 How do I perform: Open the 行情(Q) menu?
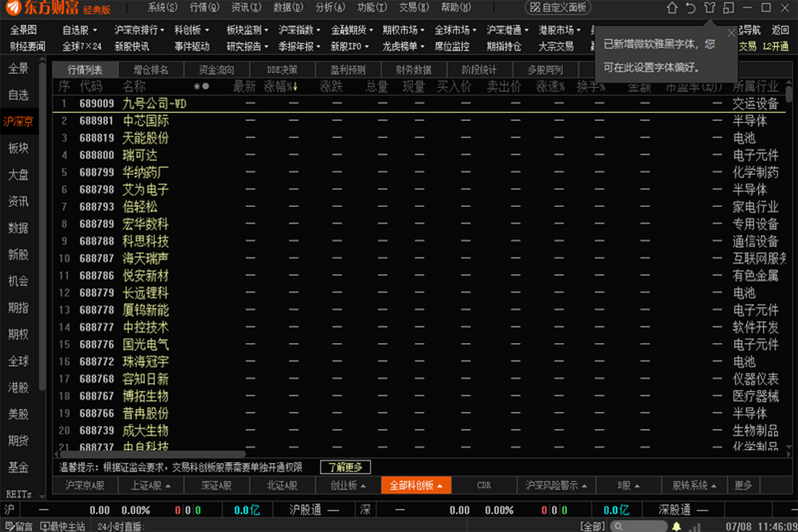pyautogui.click(x=203, y=7)
